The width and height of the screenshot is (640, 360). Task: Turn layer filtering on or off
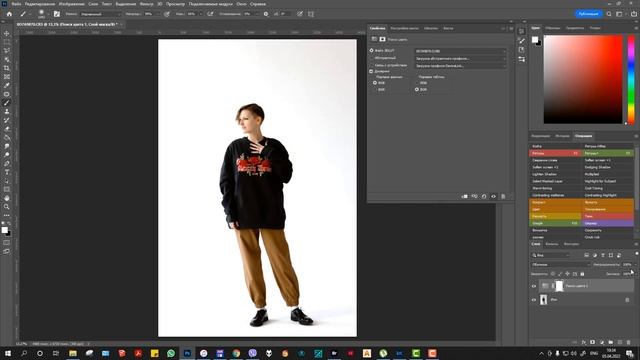coord(636,254)
